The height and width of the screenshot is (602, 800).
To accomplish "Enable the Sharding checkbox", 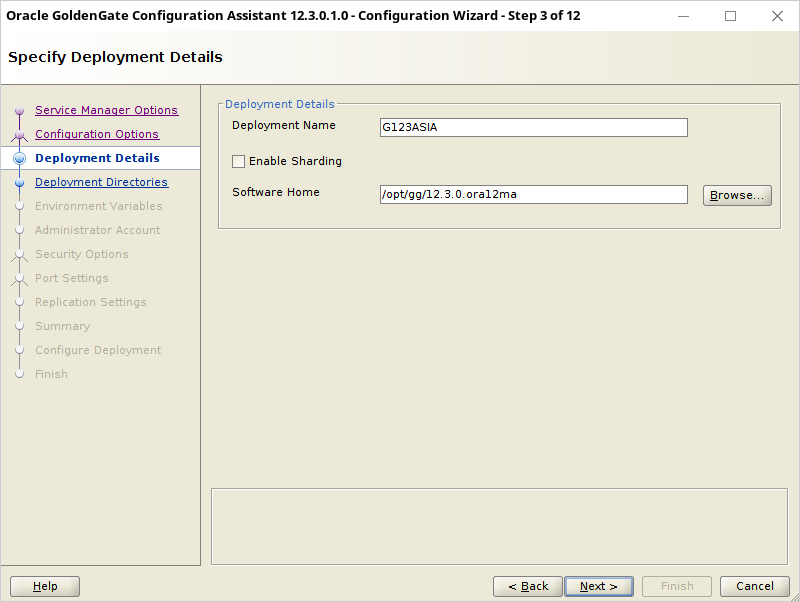I will click(x=238, y=161).
